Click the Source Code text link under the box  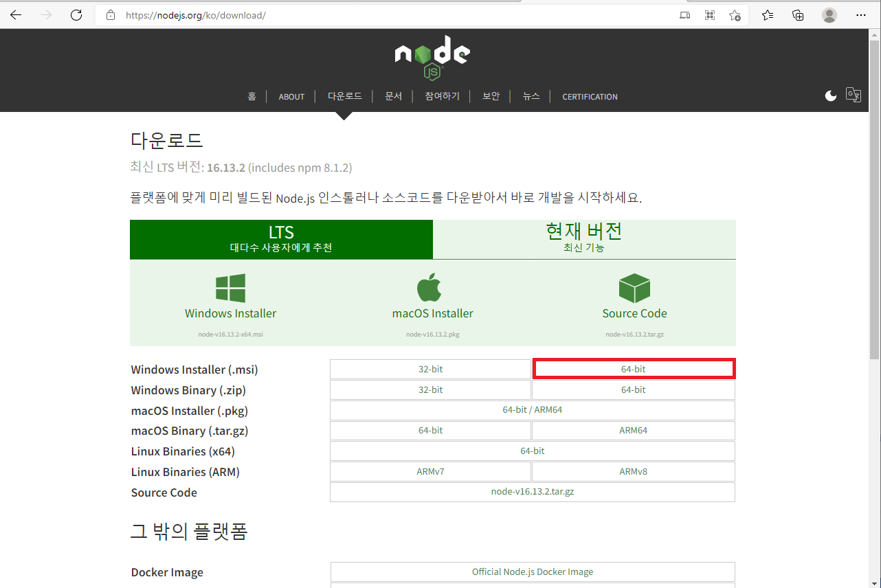tap(634, 313)
